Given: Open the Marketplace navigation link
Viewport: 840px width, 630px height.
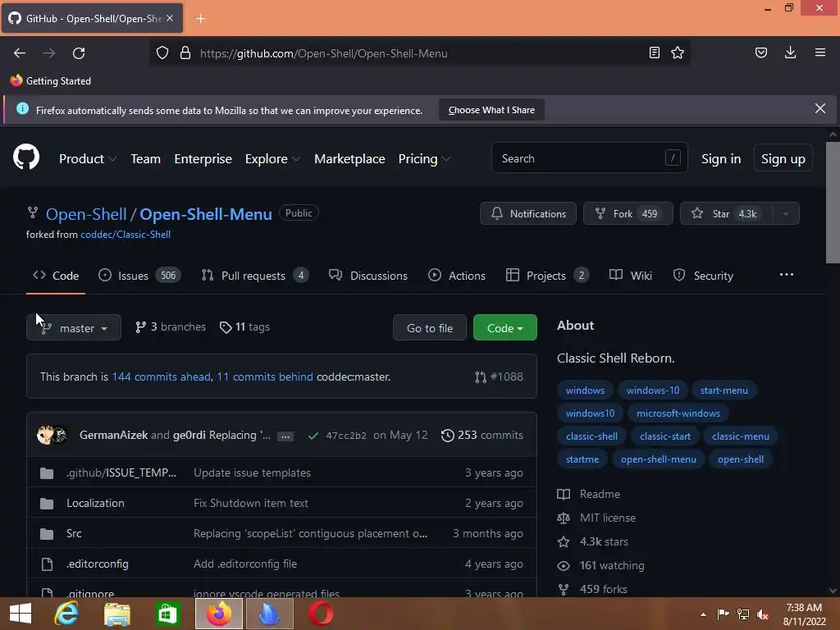Looking at the screenshot, I should coord(349,158).
